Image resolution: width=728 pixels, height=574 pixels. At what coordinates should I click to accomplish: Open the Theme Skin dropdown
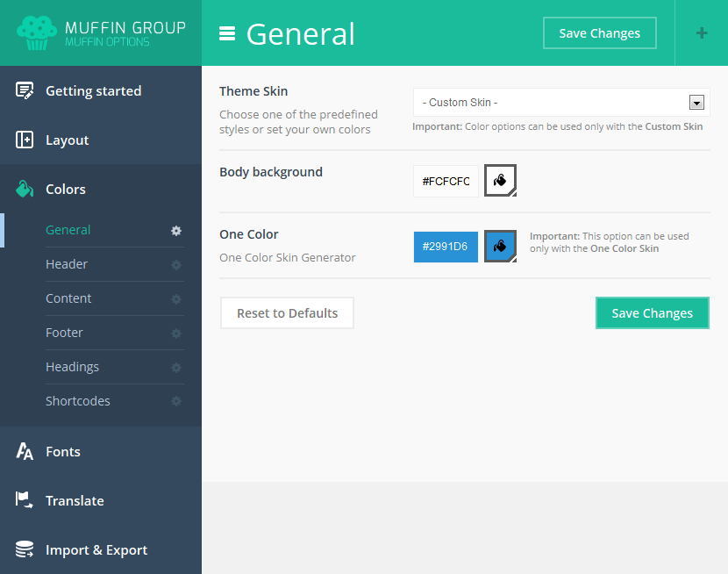[561, 103]
